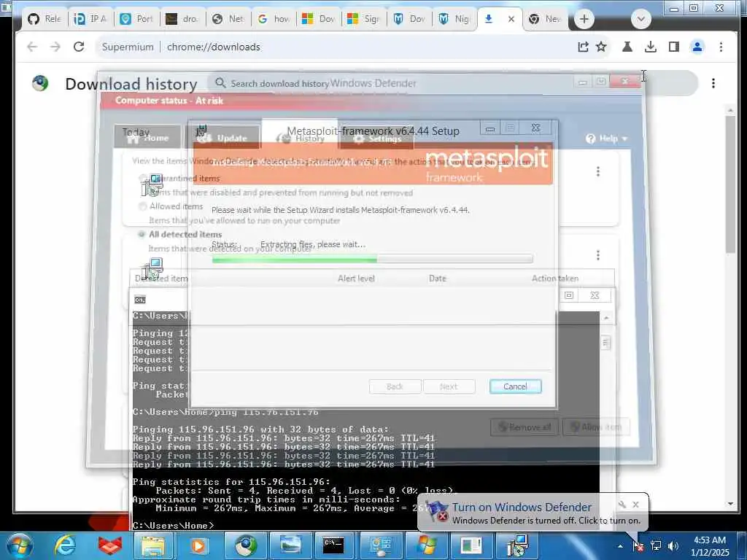Open a new browser tab with plus
Viewport: 747px width, 560px height.
[584, 19]
